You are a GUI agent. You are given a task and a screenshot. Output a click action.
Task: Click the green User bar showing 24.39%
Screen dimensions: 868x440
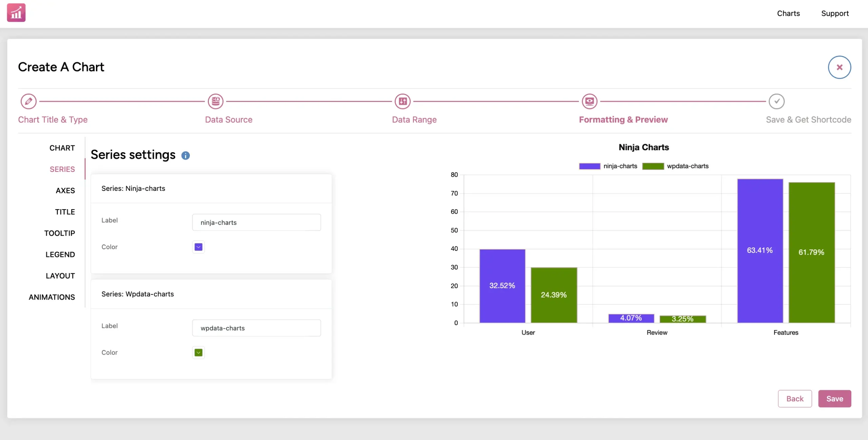554,295
